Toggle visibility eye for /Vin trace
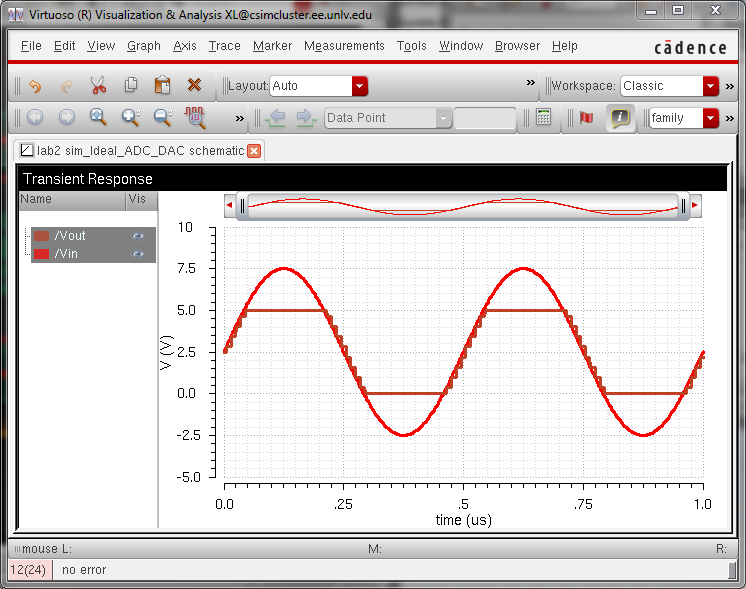The image size is (746, 589). pyautogui.click(x=139, y=254)
